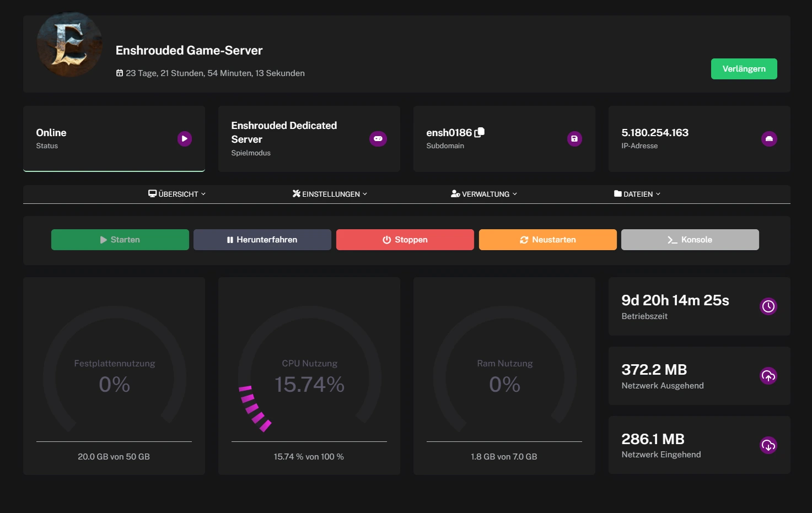Viewport: 812px width, 513px height.
Task: Click the purple play icon in Status card
Action: click(x=185, y=139)
